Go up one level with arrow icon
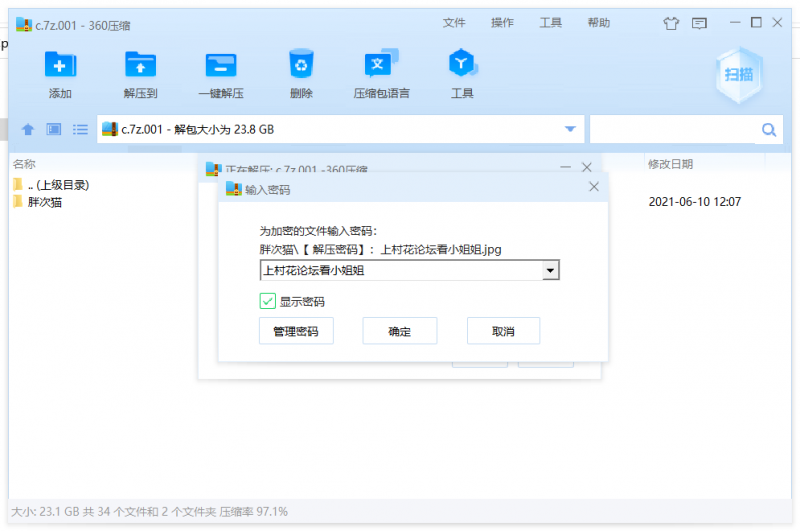The image size is (800, 531). point(28,130)
